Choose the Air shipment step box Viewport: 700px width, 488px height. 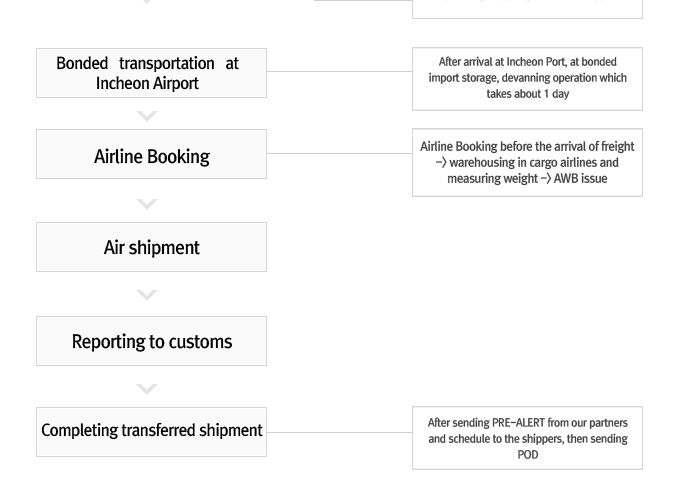point(151,247)
